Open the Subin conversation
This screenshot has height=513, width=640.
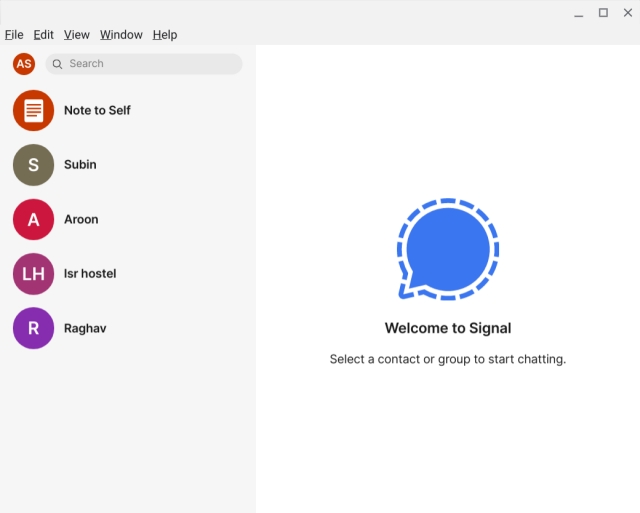tap(128, 165)
